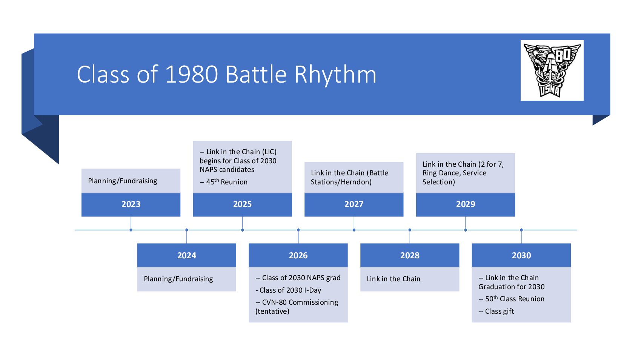Select the 2024 year label block
This screenshot has height=362, width=644.
click(186, 255)
